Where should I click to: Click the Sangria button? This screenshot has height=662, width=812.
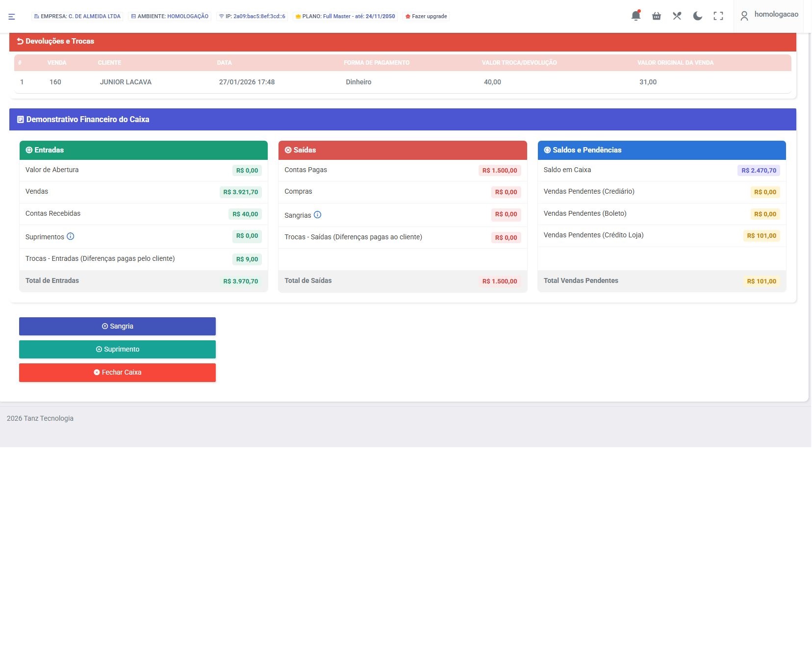(x=117, y=326)
